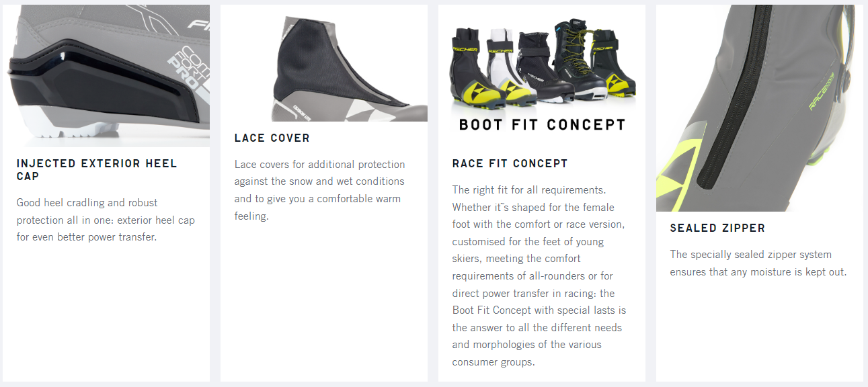This screenshot has height=387, width=868.
Task: Click the lace cover boot image
Action: point(336,67)
